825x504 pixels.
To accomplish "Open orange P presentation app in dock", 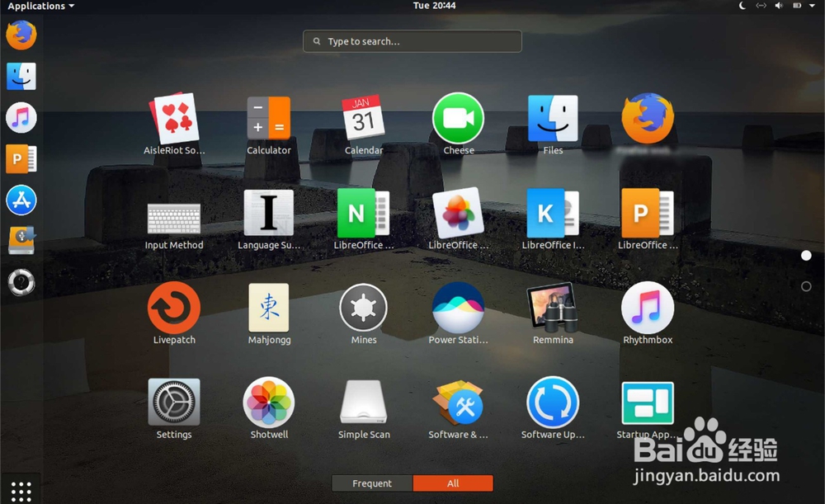I will pyautogui.click(x=21, y=159).
